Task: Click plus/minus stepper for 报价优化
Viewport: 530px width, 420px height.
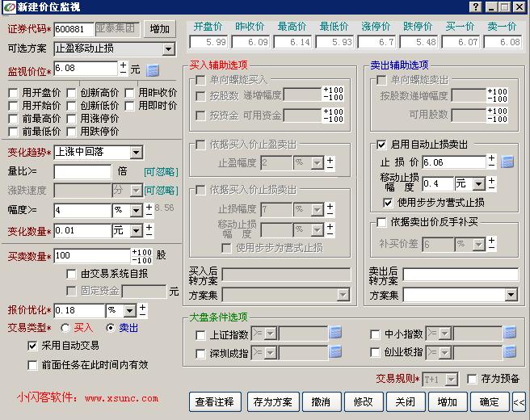Action: click(142, 310)
